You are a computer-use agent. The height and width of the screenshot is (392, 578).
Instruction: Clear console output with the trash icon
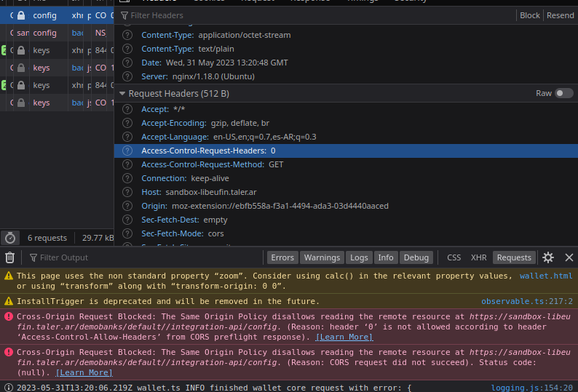pos(10,257)
